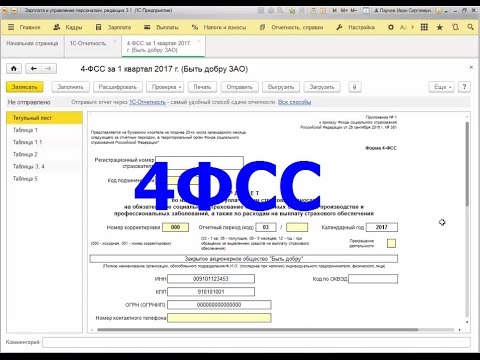The width and height of the screenshot is (480, 360).
Task: Click the print icon in the title bar
Action: click(271, 11)
